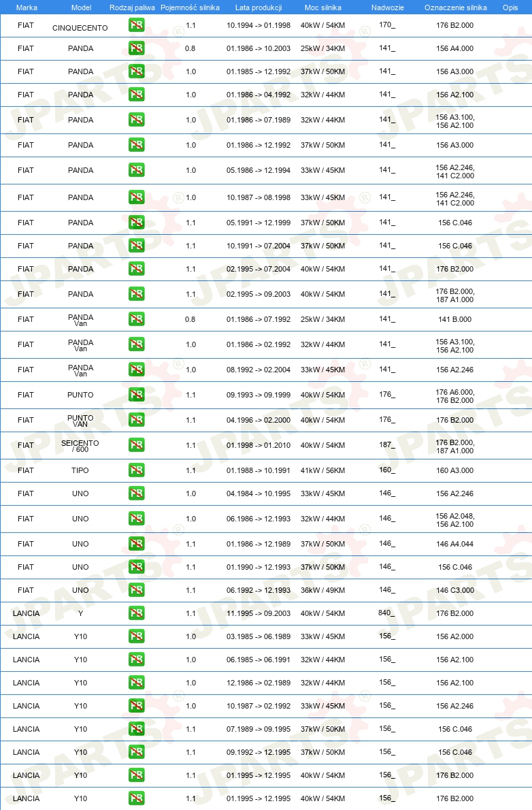Select the 146 A4.044 engine code cell

click(x=454, y=544)
